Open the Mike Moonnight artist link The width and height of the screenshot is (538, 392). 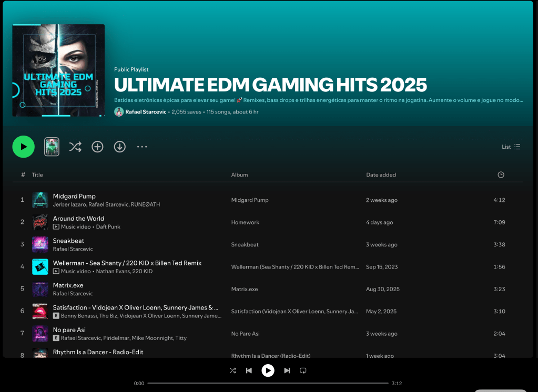tap(152, 338)
